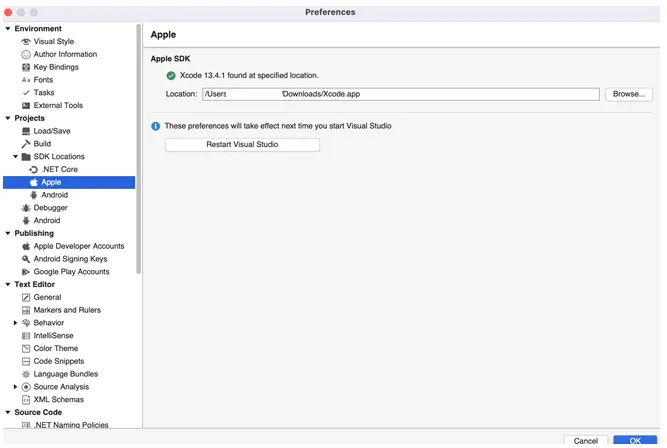Screen dimensions: 667x448
Task: Click the Debugger bug icon
Action: (26, 208)
